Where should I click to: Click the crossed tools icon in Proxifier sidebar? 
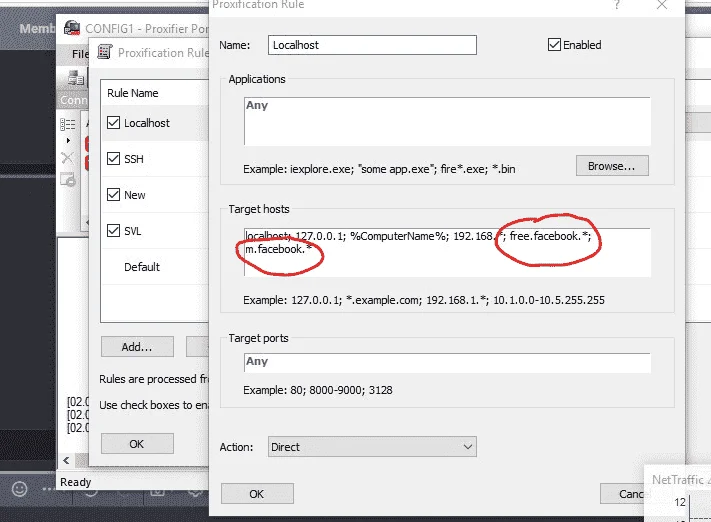(x=68, y=157)
